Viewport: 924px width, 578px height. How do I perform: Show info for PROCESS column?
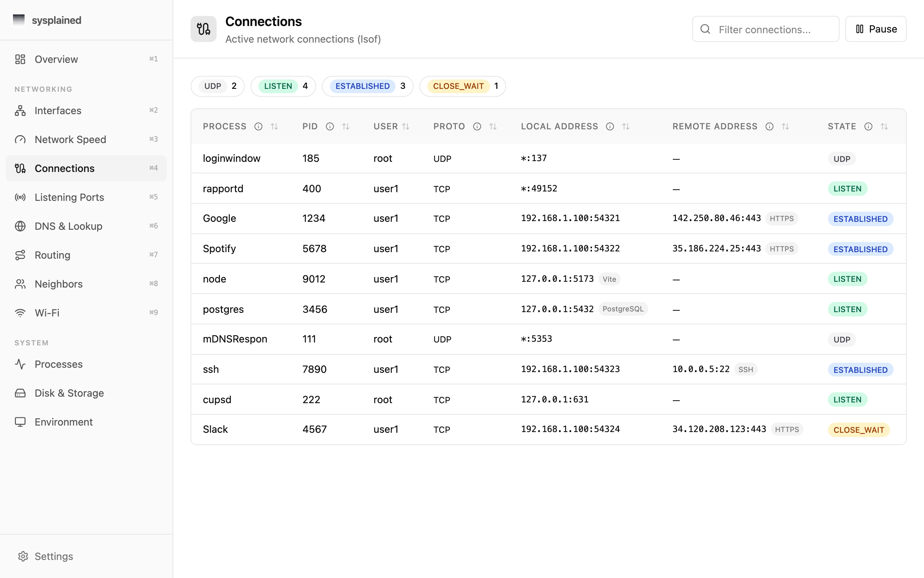(x=258, y=126)
